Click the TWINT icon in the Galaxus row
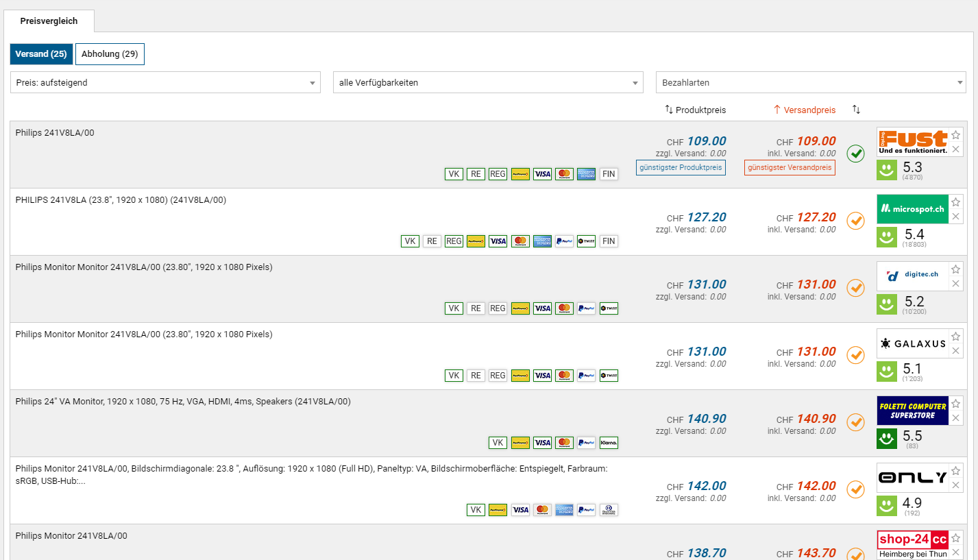 [x=608, y=376]
